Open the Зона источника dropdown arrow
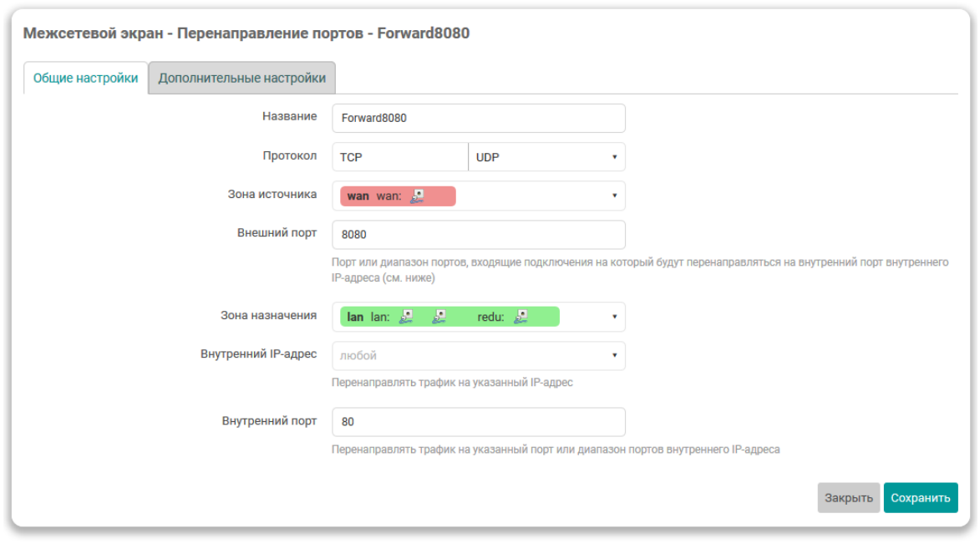980x544 pixels. 614,196
